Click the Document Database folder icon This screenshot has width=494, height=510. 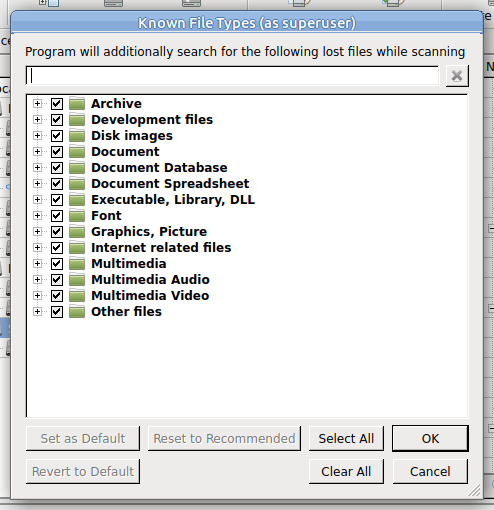pos(77,168)
